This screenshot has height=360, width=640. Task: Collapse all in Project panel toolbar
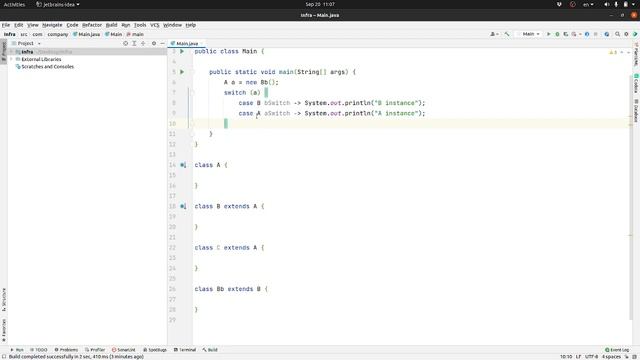point(143,43)
